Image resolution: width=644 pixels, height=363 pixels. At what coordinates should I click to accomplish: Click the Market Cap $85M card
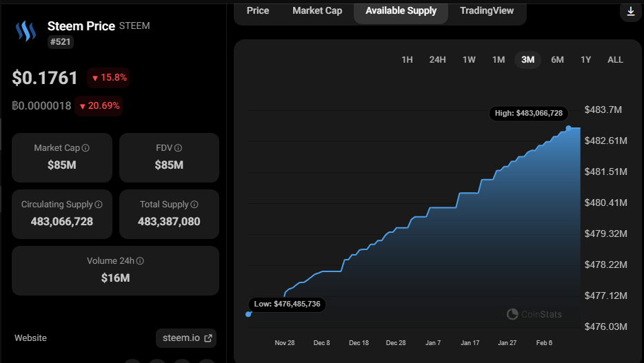coord(62,158)
